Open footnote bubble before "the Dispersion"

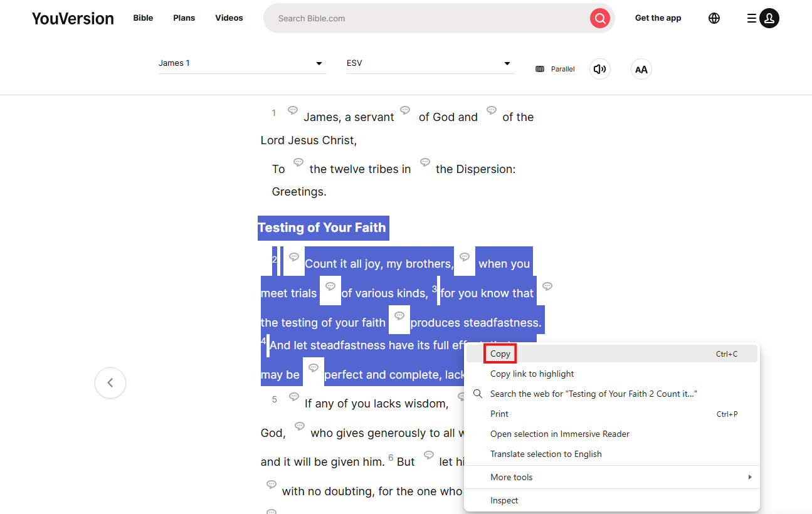coord(425,162)
